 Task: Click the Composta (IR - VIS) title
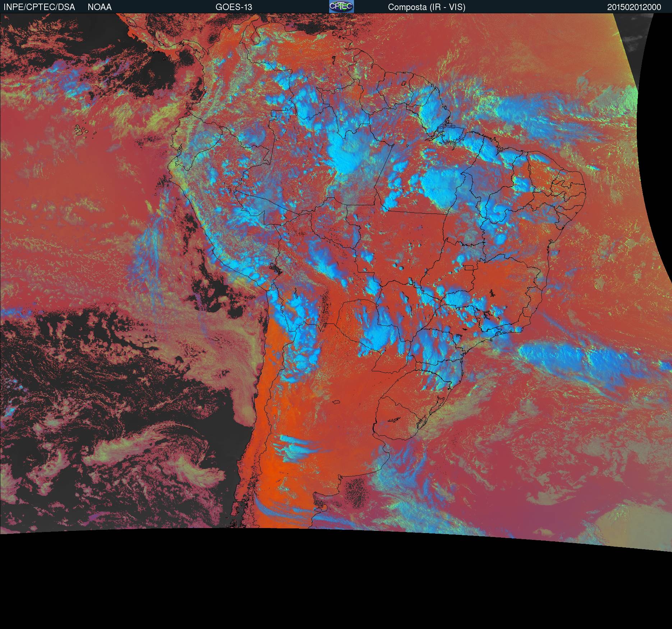point(427,7)
